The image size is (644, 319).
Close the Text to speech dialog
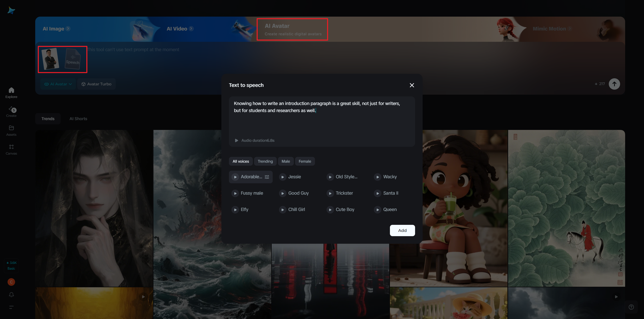(412, 85)
